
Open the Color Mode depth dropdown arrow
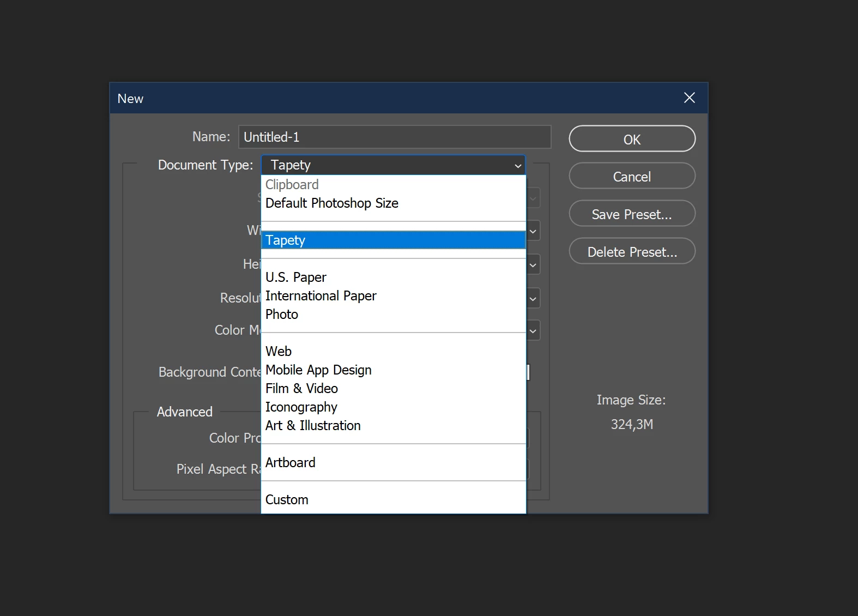[x=533, y=331]
